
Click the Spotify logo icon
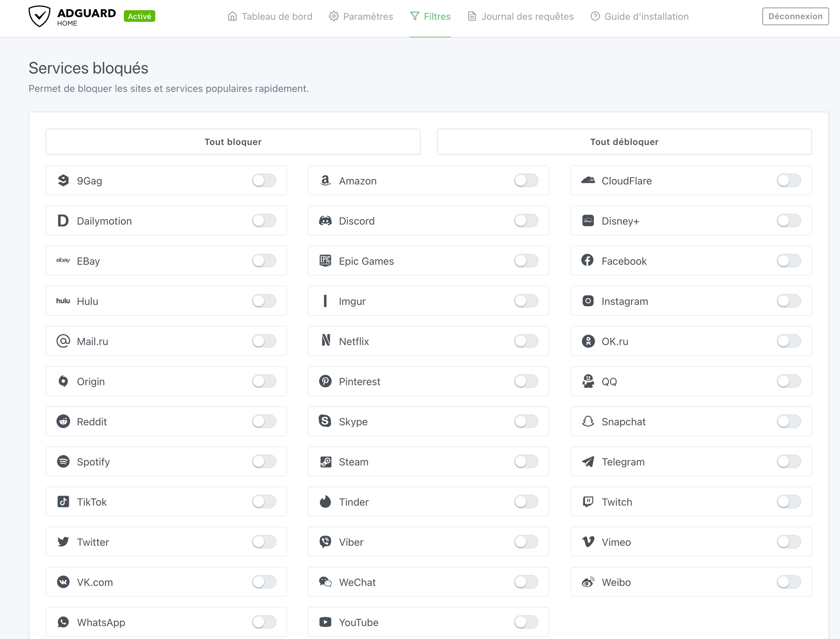63,461
